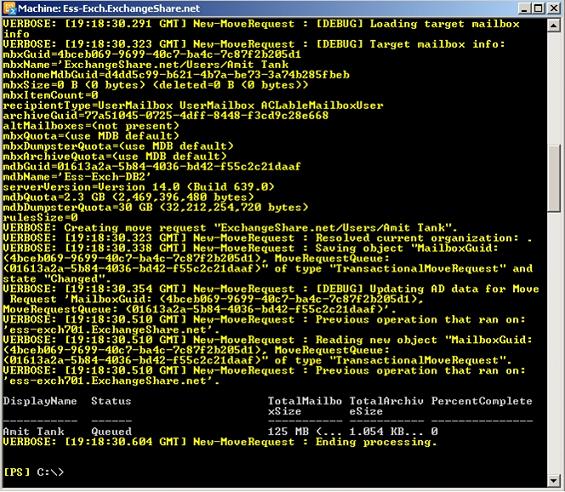Click the 'Ending processing' verbose line
This screenshot has width=565, height=492.
(220, 442)
